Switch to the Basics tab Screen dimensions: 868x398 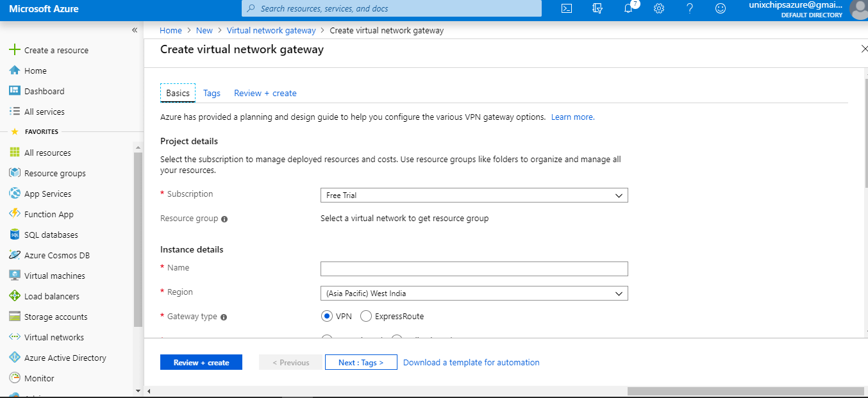[x=178, y=93]
